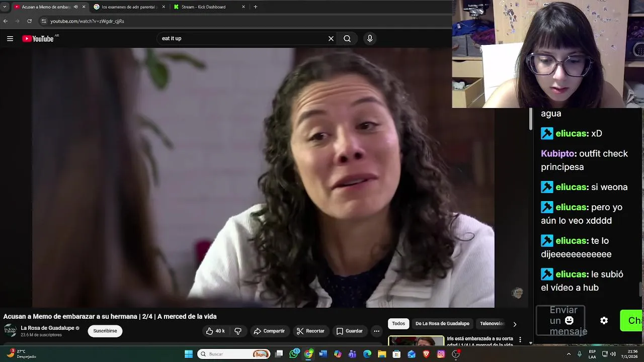Open a new browser tab
The image size is (644, 362).
point(256,7)
